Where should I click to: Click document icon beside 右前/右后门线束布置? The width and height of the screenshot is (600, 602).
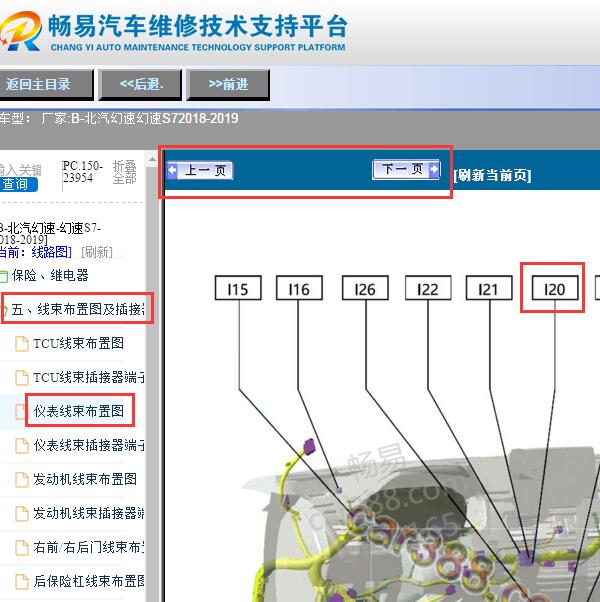21,548
